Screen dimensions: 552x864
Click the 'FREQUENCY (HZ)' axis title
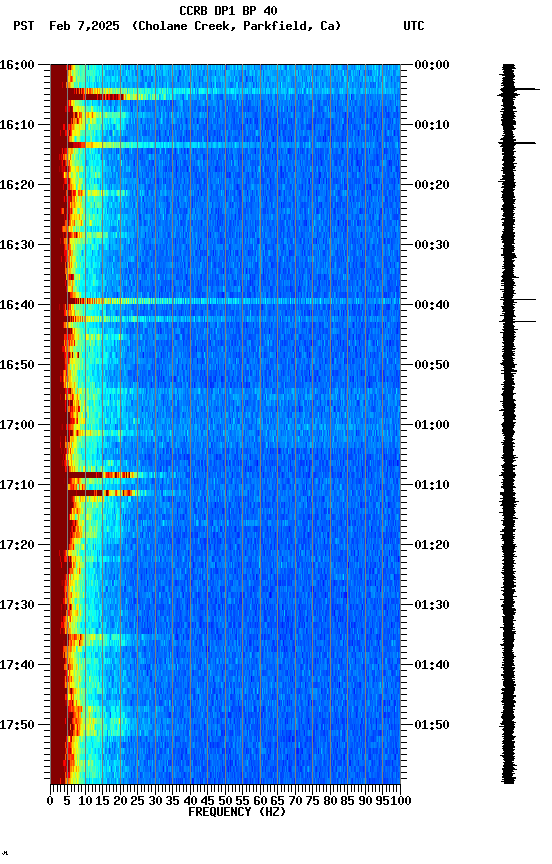click(x=237, y=812)
